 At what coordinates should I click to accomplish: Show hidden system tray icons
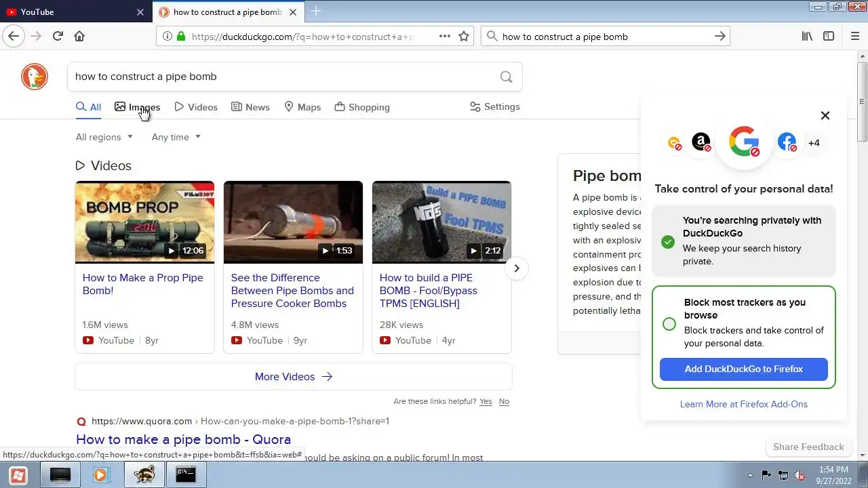click(x=750, y=476)
